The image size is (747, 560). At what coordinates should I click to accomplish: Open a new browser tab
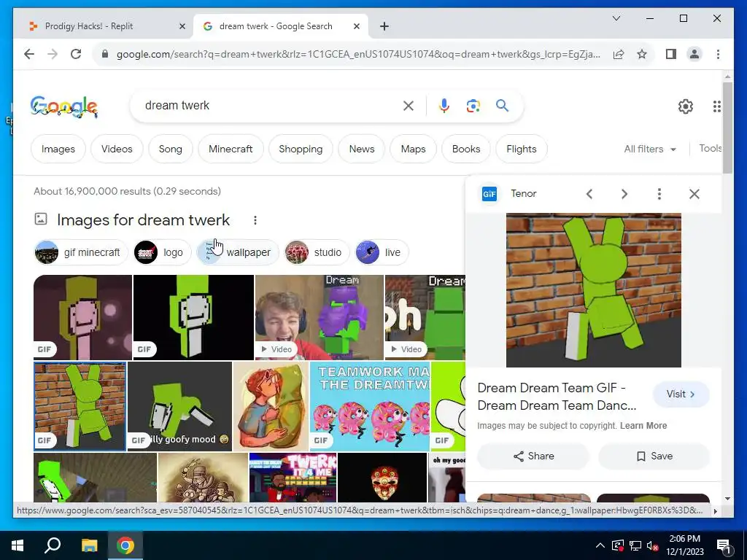tap(384, 26)
